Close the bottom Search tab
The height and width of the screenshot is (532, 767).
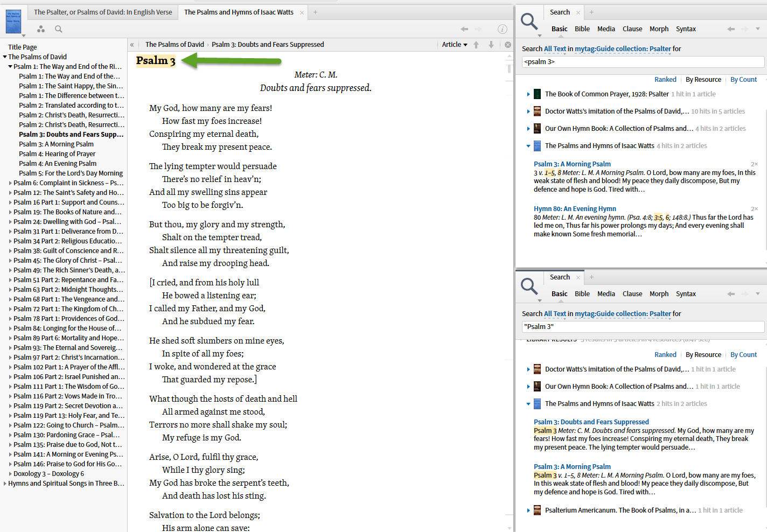pyautogui.click(x=578, y=277)
